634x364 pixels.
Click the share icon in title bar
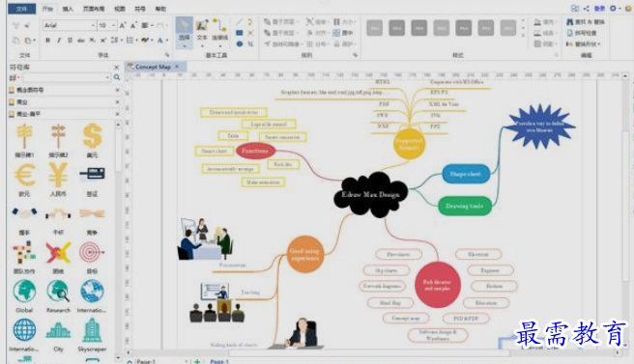coord(587,9)
